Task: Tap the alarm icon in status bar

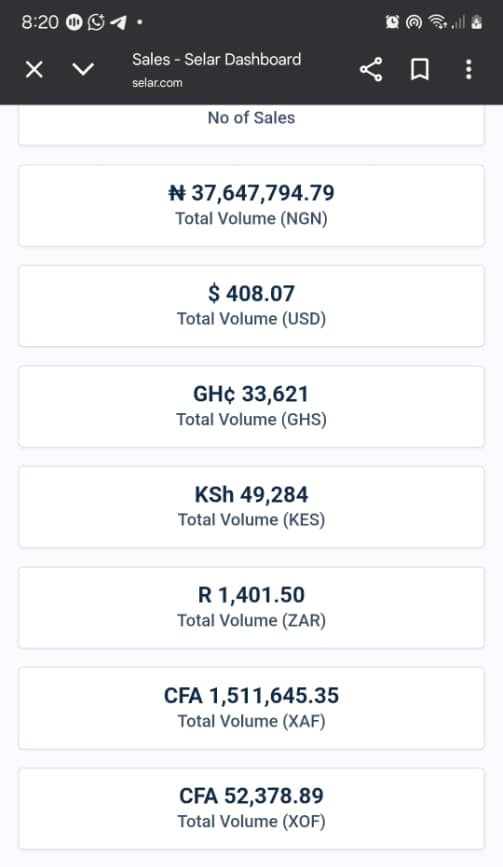Action: point(392,22)
